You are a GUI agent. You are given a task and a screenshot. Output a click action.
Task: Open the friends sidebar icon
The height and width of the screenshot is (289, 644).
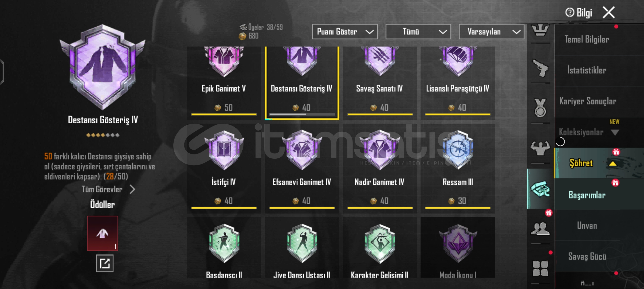[540, 229]
